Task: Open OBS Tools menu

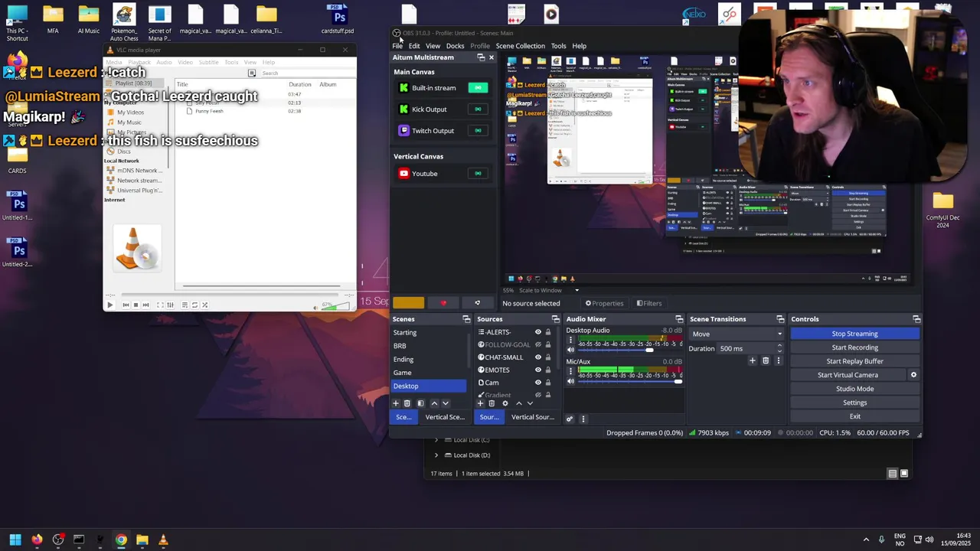Action: coord(558,46)
